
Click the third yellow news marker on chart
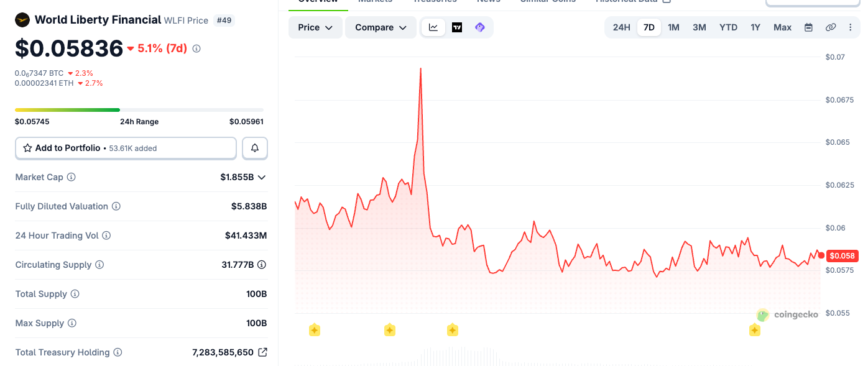453,330
